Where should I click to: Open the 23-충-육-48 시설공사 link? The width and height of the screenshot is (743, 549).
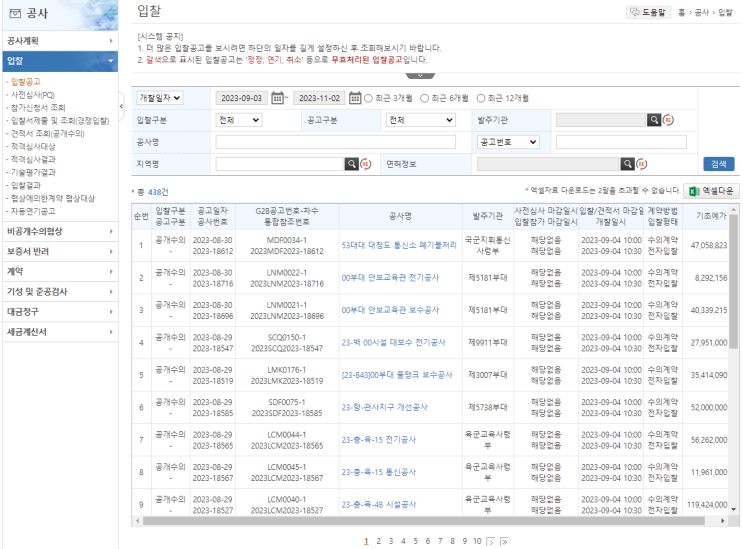379,504
